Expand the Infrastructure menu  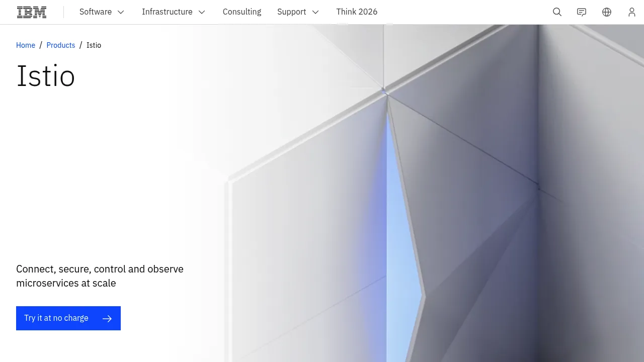point(174,12)
